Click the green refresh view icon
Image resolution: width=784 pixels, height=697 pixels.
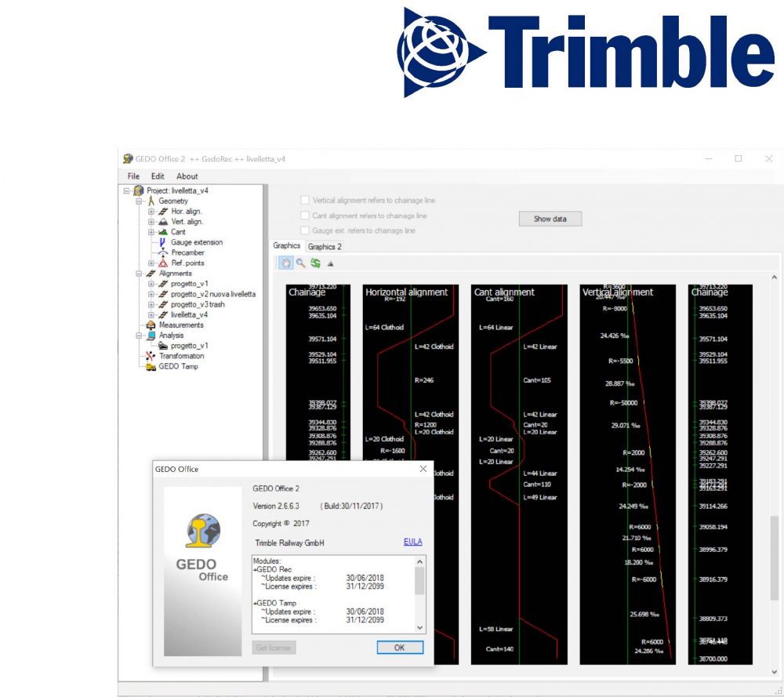coord(315,263)
